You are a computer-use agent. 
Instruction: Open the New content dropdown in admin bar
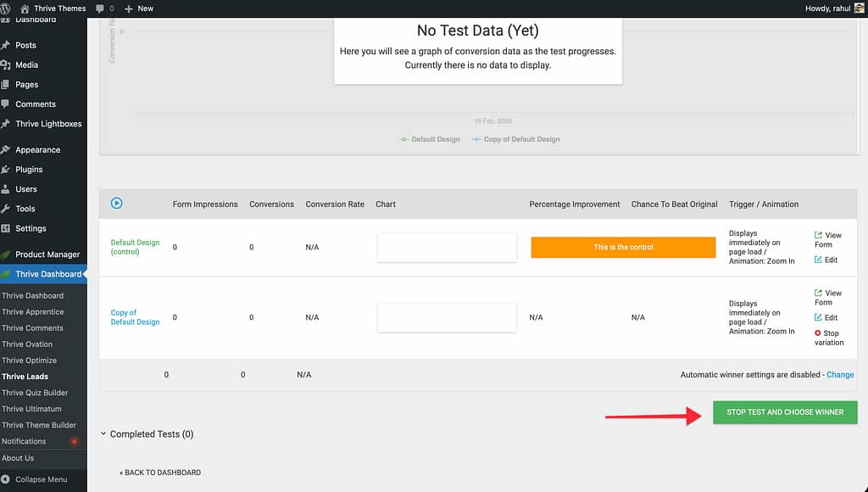pos(139,8)
